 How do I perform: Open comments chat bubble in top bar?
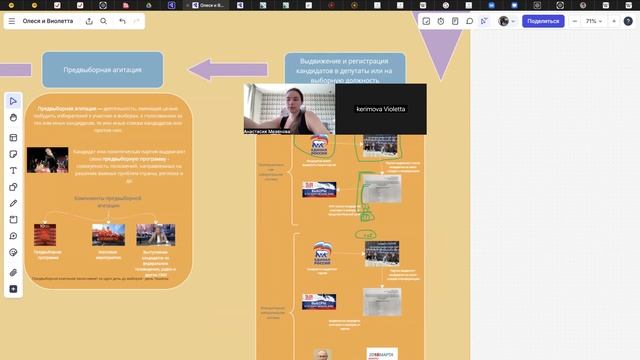pos(469,21)
